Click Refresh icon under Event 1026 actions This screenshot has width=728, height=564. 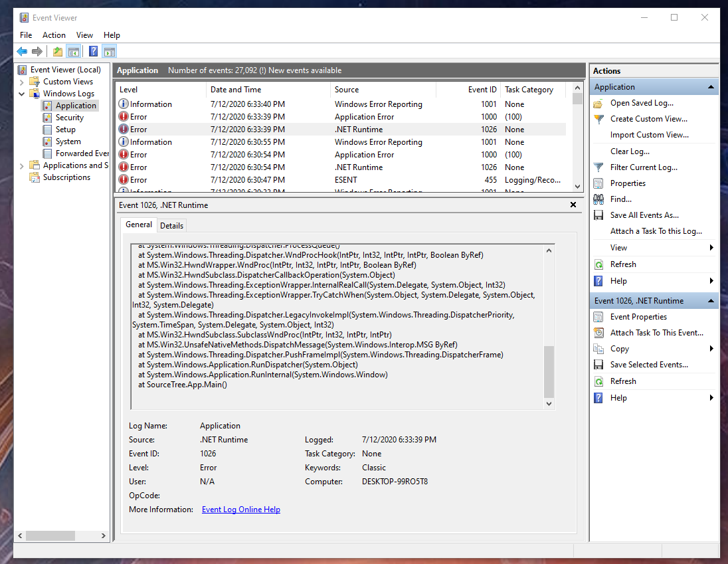pos(598,381)
